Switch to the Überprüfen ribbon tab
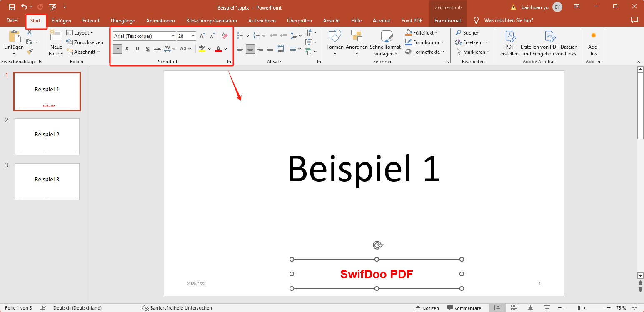Viewport: 644px width, 312px height. click(x=300, y=20)
